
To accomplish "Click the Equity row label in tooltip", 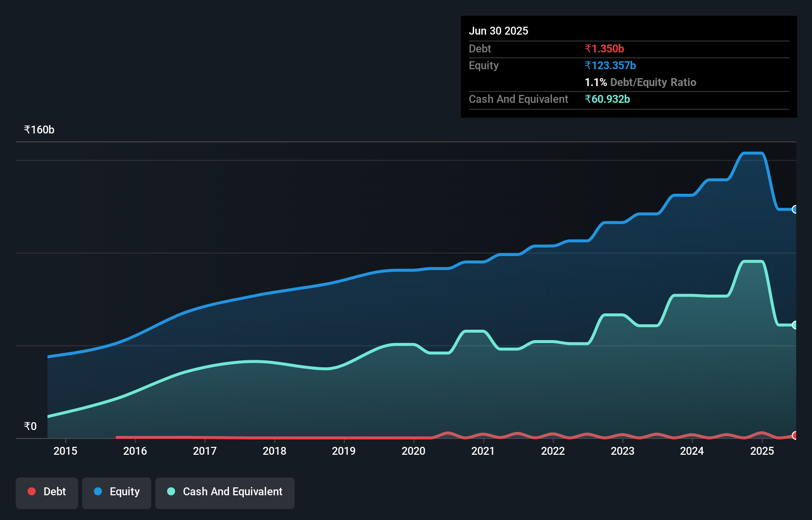I will pyautogui.click(x=484, y=65).
